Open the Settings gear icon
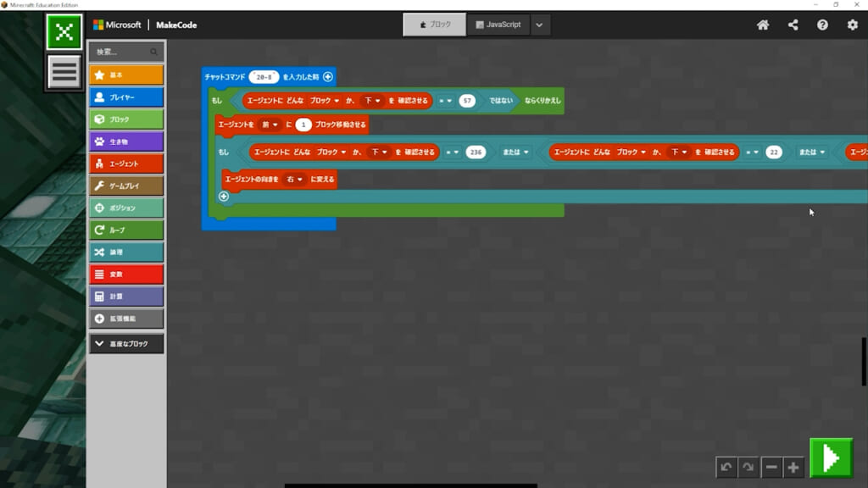This screenshot has height=488, width=868. (853, 25)
